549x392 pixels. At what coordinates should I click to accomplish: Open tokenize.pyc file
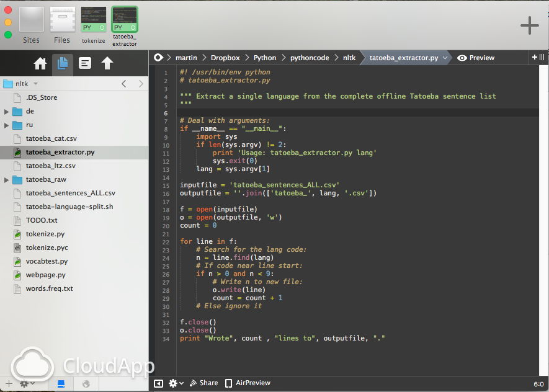click(74, 248)
